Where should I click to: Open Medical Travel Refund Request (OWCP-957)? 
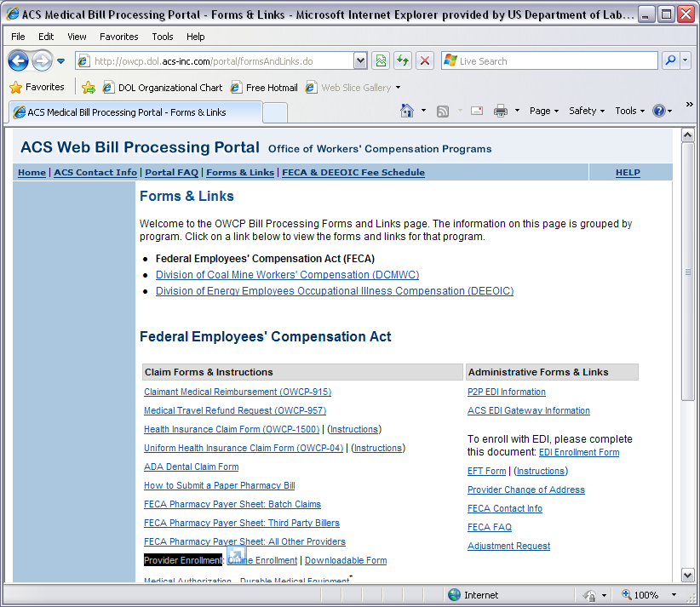click(x=235, y=410)
